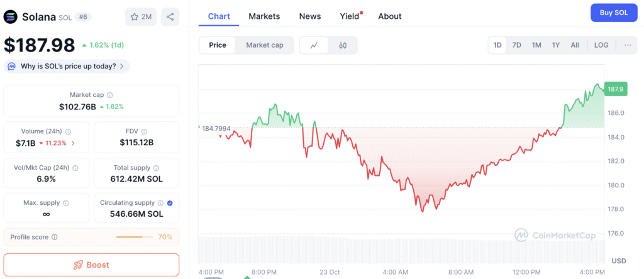
Task: Toggle chart to Market cap view
Action: 264,45
